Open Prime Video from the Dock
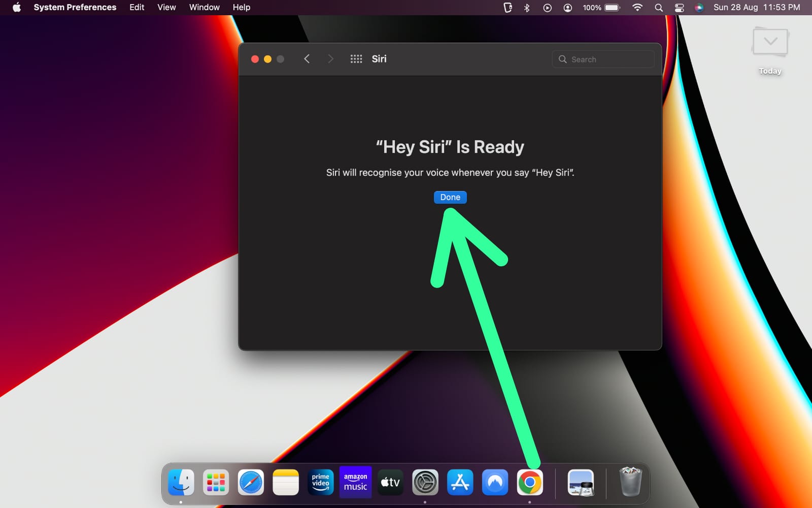812x508 pixels. pos(321,482)
